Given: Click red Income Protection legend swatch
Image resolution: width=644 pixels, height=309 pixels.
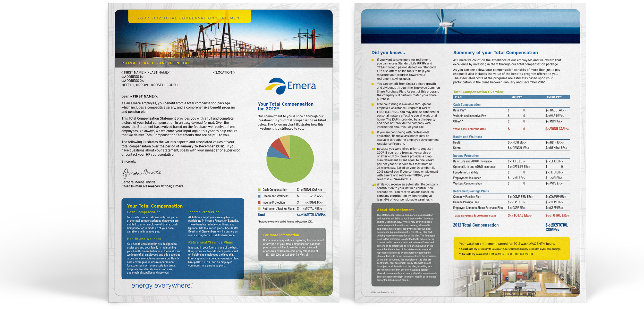Looking at the screenshot, I should click(x=259, y=203).
